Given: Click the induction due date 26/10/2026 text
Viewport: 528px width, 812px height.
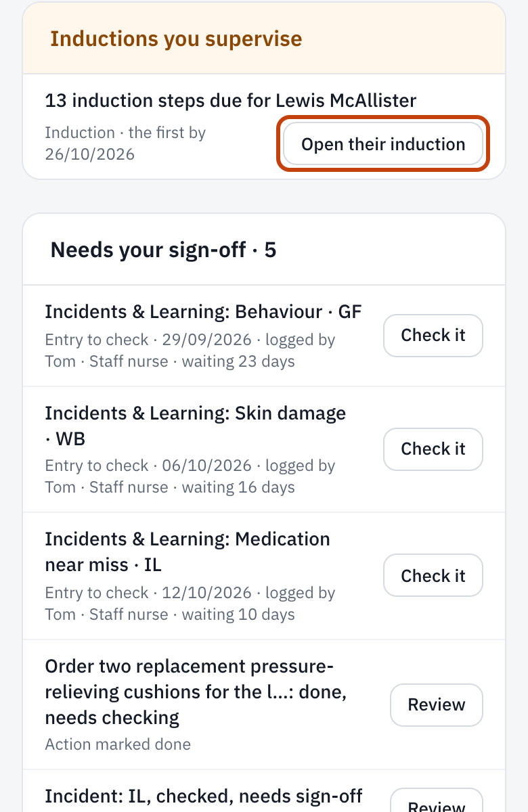Looking at the screenshot, I should (x=90, y=154).
